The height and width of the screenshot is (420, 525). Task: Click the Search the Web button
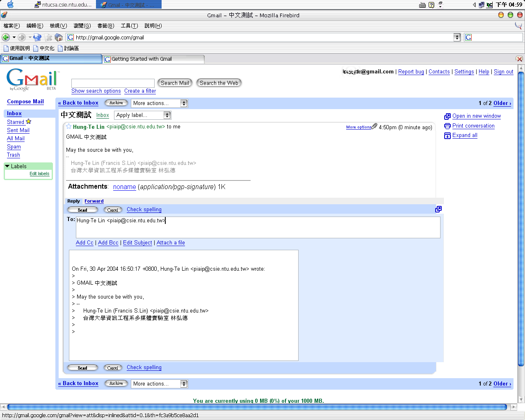[219, 83]
